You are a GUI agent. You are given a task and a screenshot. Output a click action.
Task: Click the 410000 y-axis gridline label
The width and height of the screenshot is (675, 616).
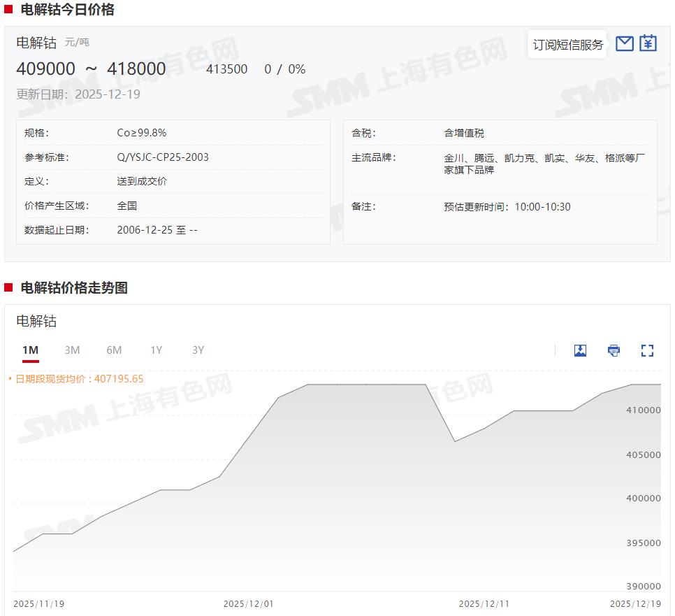(x=643, y=410)
